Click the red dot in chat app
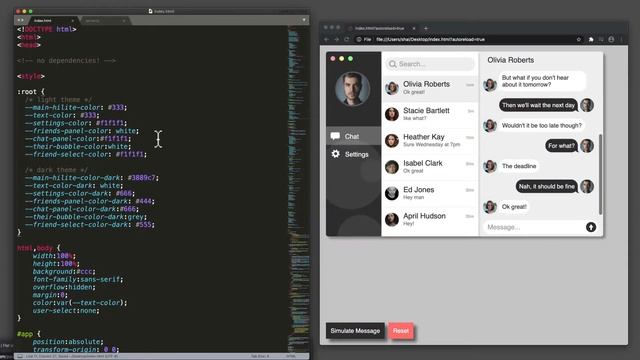640x360 pixels. (333, 59)
